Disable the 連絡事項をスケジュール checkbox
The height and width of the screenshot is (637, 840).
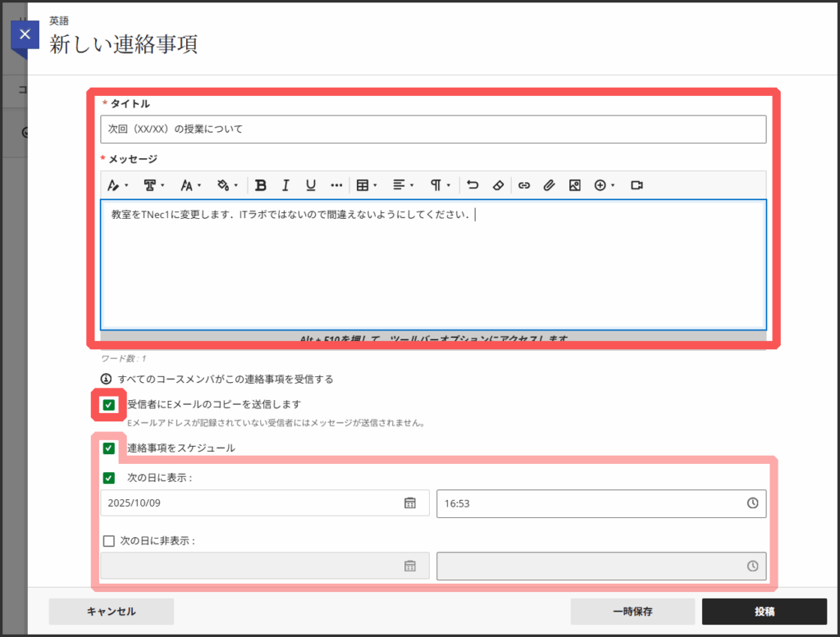click(108, 448)
